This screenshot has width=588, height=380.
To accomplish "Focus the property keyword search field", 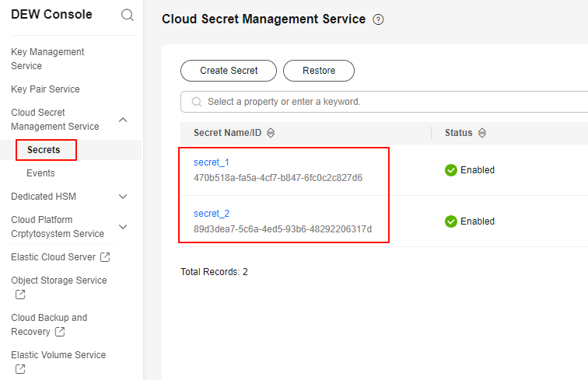I will point(384,102).
